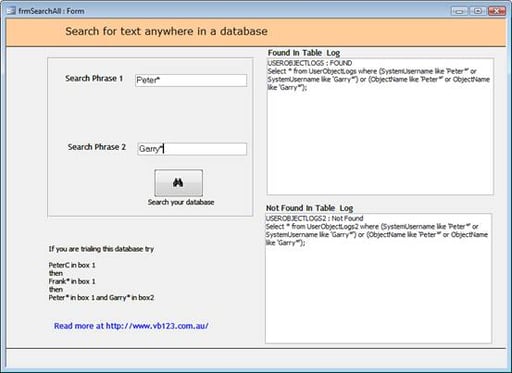This screenshot has width=512, height=373.
Task: Click the 'Search Phrase 2' label
Action: point(97,147)
